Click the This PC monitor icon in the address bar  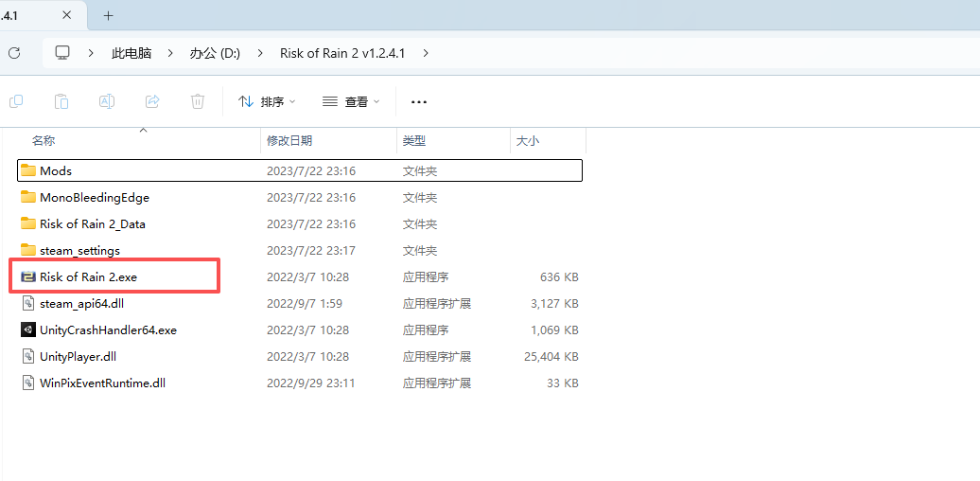(x=63, y=53)
